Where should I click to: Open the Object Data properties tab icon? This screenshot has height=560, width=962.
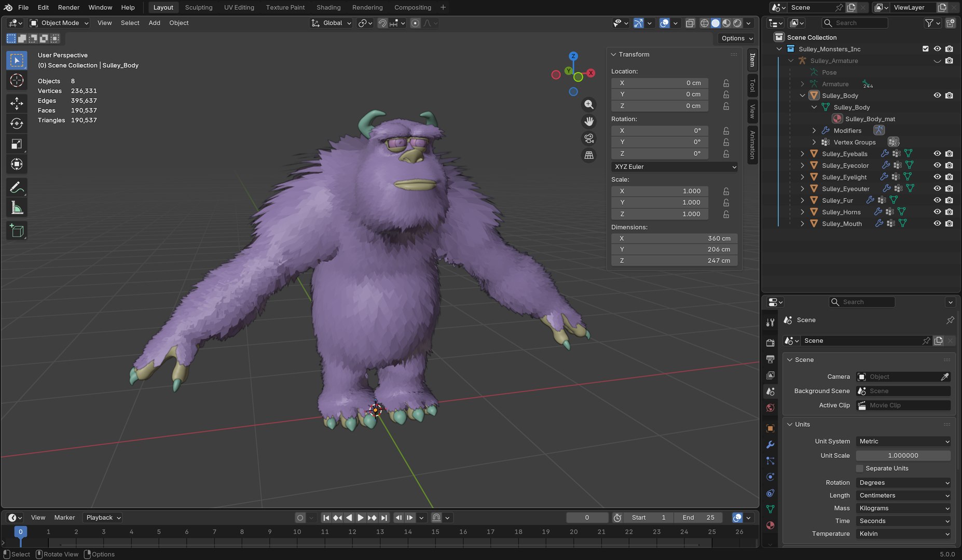771,509
